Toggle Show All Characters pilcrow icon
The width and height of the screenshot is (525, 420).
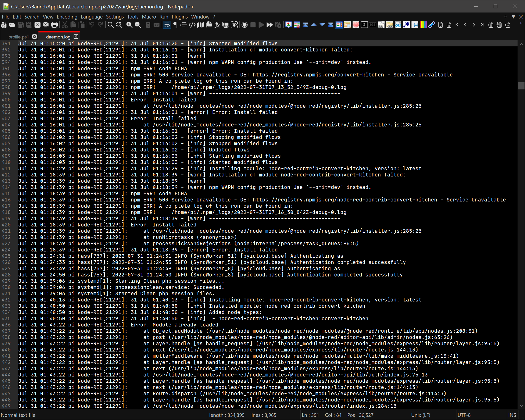pyautogui.click(x=175, y=25)
